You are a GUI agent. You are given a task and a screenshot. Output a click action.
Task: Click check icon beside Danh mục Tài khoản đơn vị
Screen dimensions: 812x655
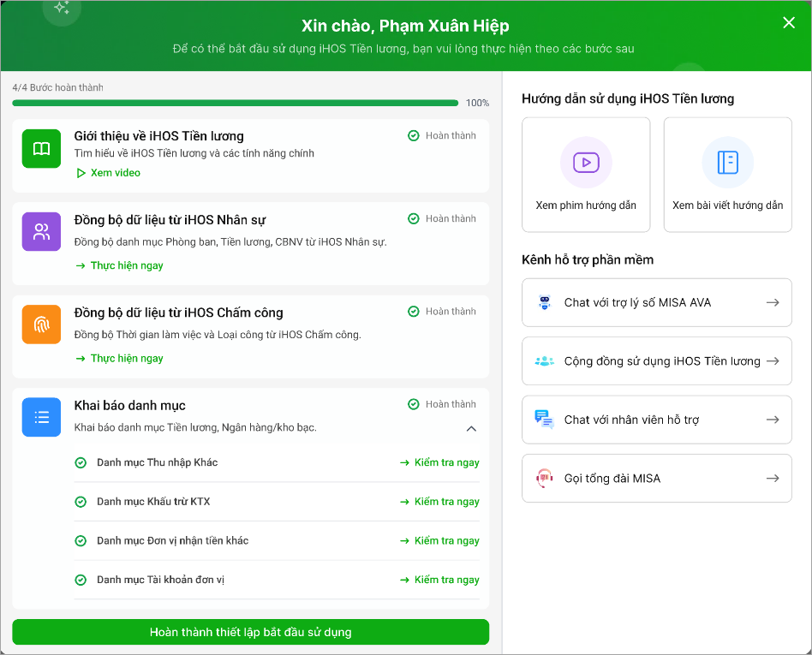pos(81,580)
